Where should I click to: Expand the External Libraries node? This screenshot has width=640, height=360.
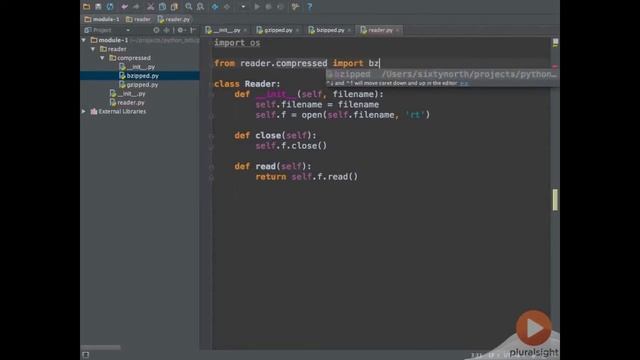(x=84, y=111)
